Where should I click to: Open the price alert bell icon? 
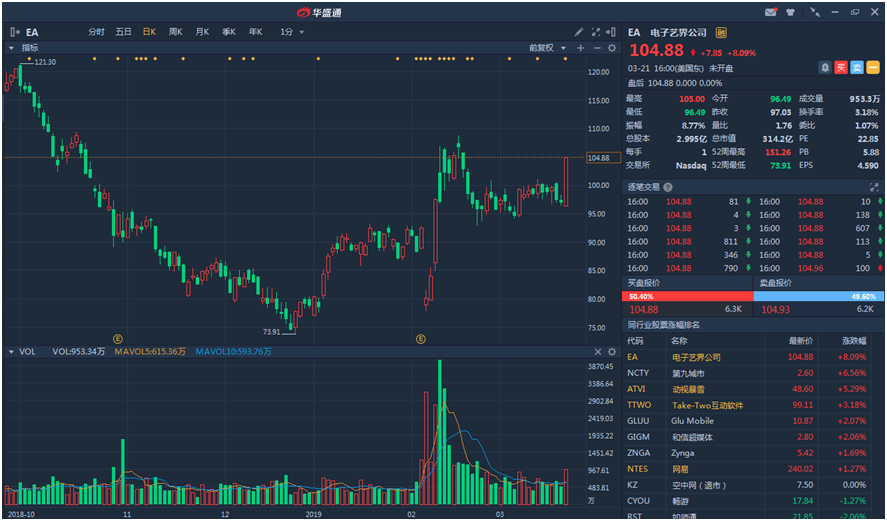825,67
